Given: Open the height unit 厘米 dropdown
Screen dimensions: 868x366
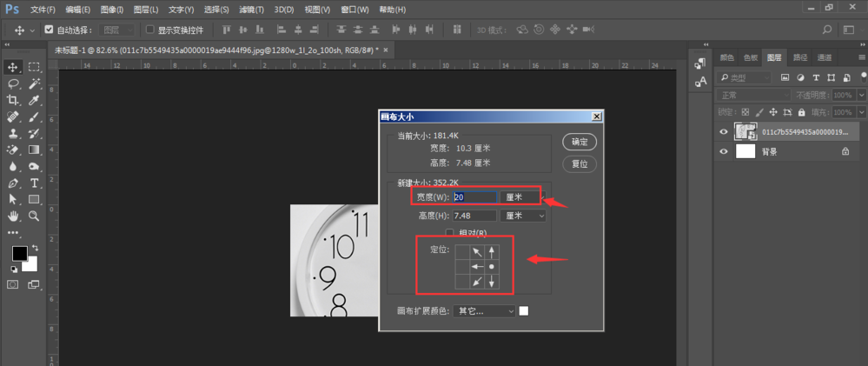Looking at the screenshot, I should coord(522,216).
